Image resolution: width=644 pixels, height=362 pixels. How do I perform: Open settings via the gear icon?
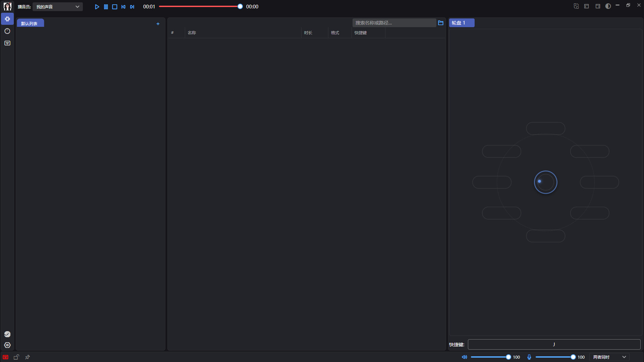7,345
